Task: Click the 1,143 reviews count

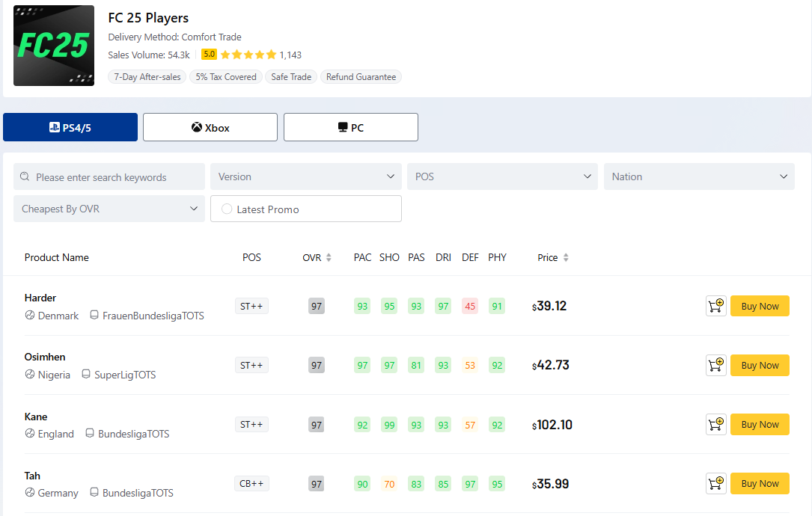Action: (x=290, y=55)
